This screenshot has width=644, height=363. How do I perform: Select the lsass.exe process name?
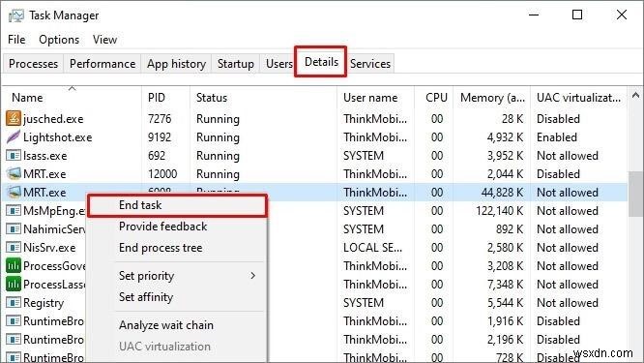[44, 156]
